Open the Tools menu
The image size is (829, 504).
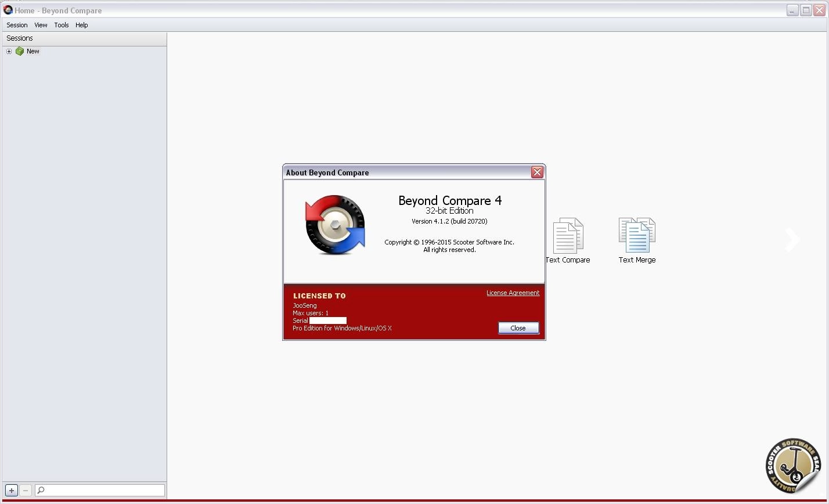coord(62,25)
